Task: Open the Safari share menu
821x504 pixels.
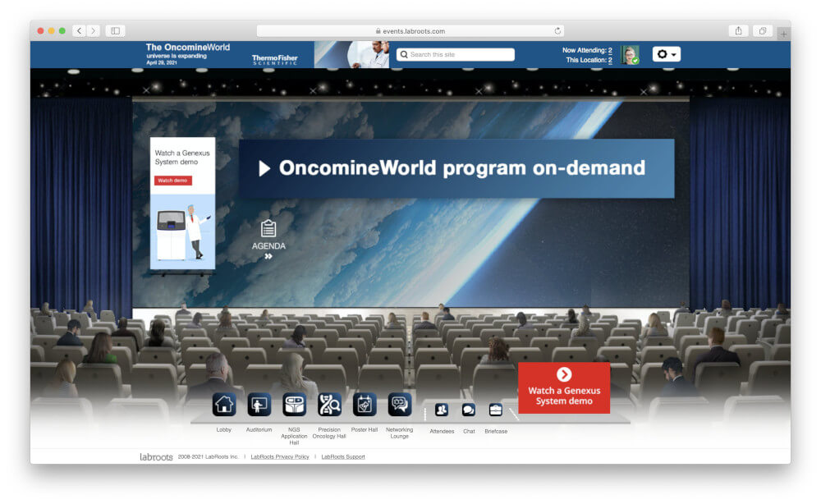Action: 738,31
